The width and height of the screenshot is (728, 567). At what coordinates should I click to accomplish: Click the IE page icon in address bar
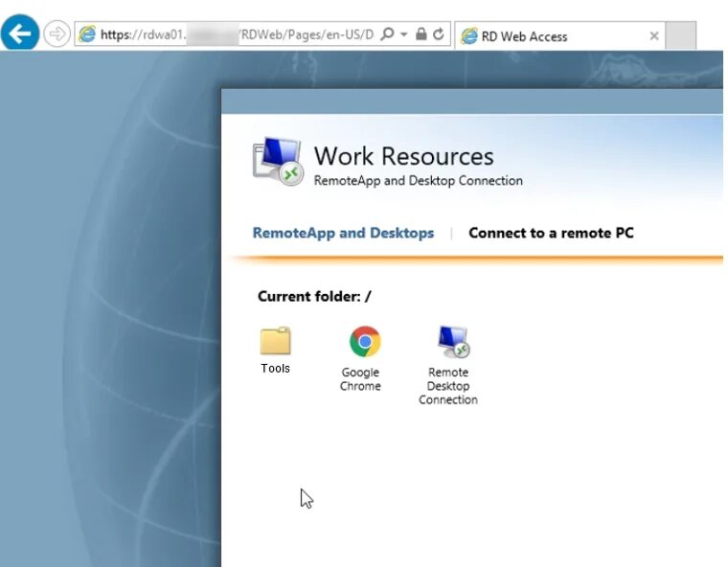click(87, 34)
